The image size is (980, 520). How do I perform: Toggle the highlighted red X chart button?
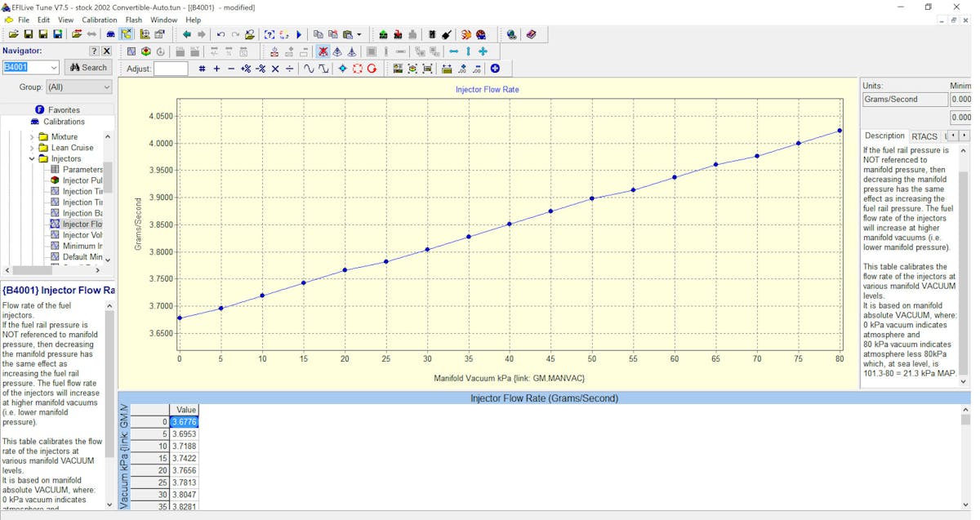point(323,51)
